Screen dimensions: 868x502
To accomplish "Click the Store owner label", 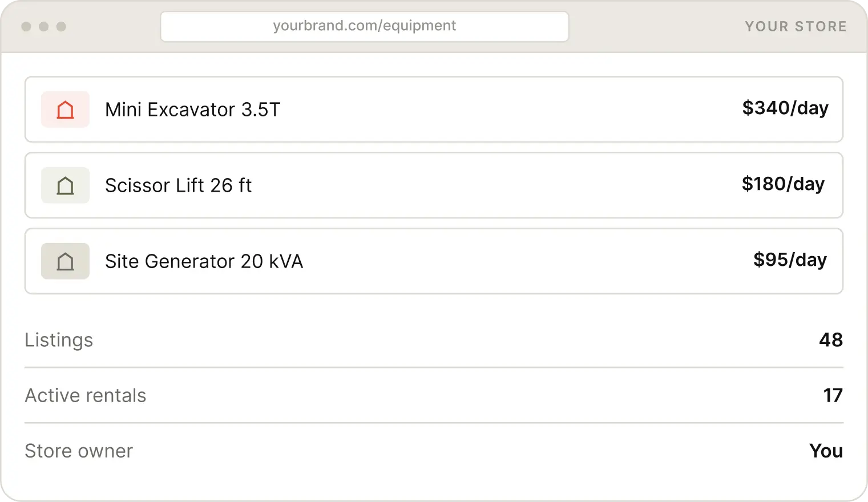I will pos(79,451).
